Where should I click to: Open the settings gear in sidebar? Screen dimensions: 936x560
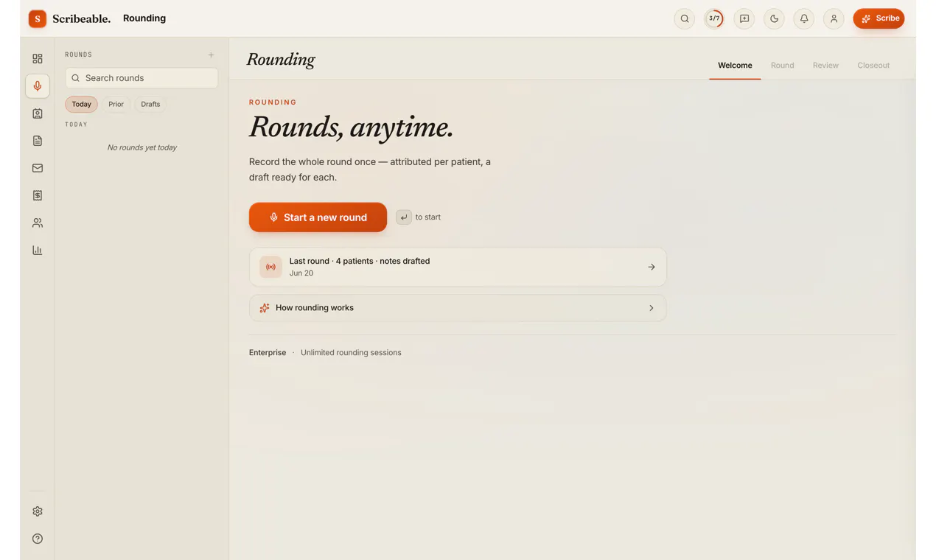(x=38, y=511)
